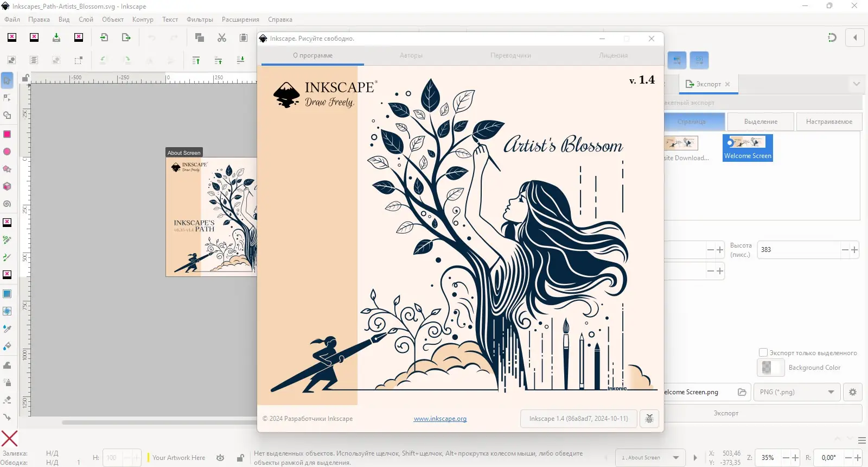Choose the Ellipse tool
This screenshot has width=868, height=467.
7,152
